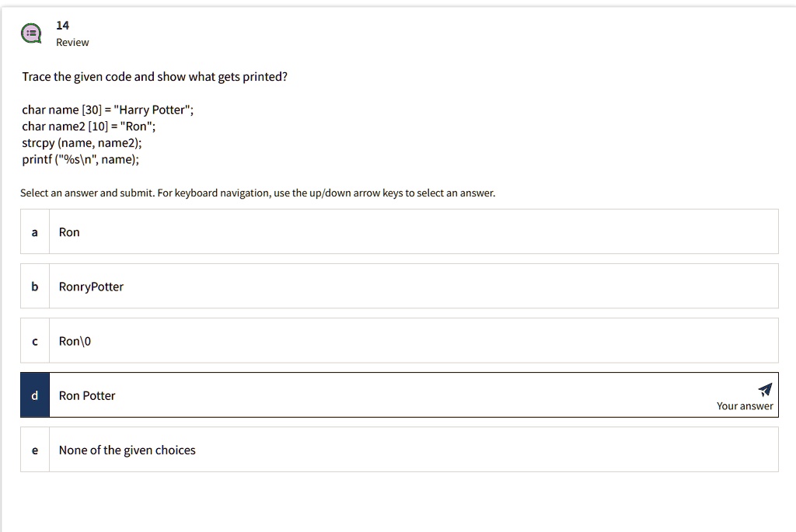Screen dimensions: 796x532
Task: Choose the 'Ron\0' answer option
Action: (x=399, y=341)
